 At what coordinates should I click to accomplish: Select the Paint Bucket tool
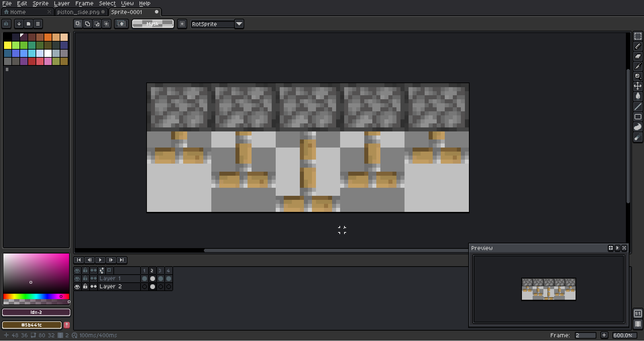(638, 97)
